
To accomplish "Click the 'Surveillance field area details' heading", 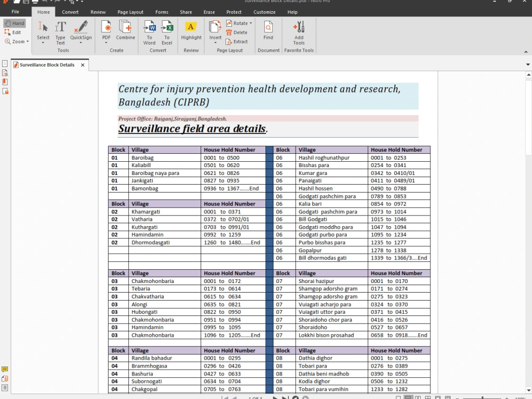I will pyautogui.click(x=192, y=129).
